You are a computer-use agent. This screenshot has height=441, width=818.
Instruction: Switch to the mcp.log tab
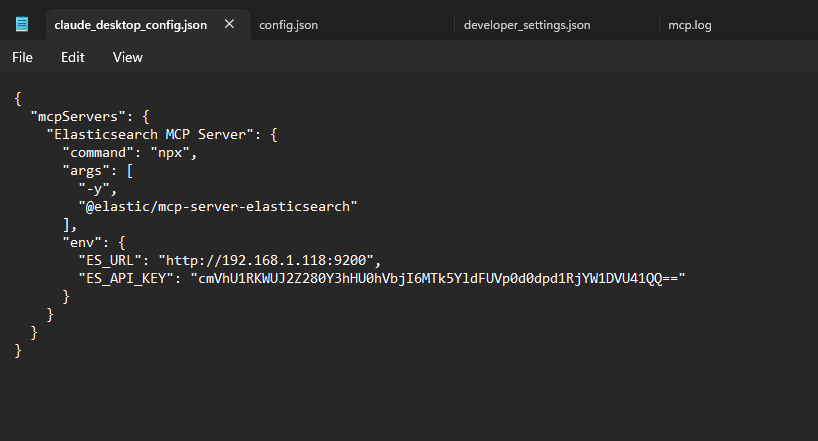pyautogui.click(x=690, y=25)
